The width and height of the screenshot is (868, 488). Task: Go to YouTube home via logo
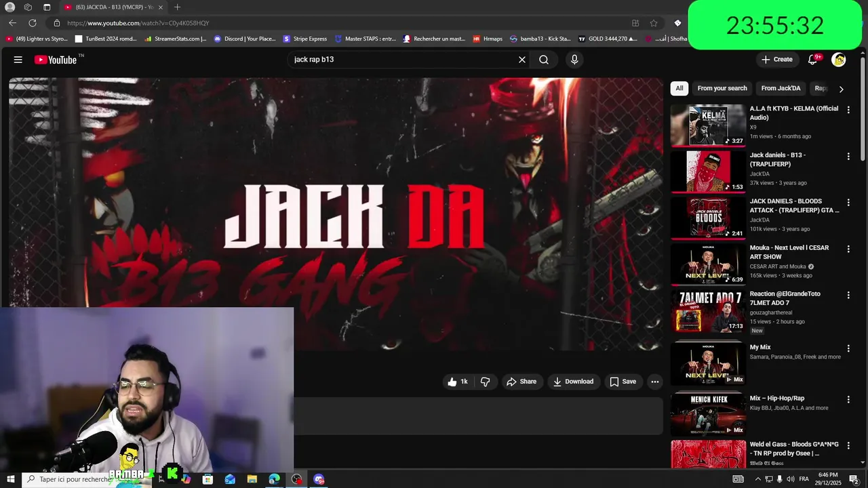coord(56,60)
